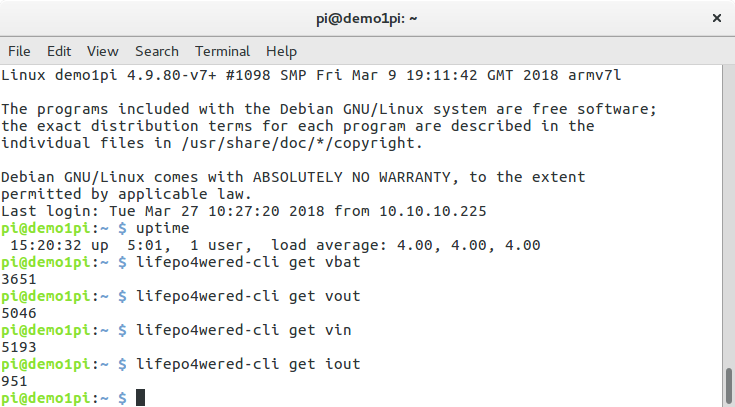This screenshot has height=407, width=735.
Task: Open the Search menu
Action: (157, 51)
